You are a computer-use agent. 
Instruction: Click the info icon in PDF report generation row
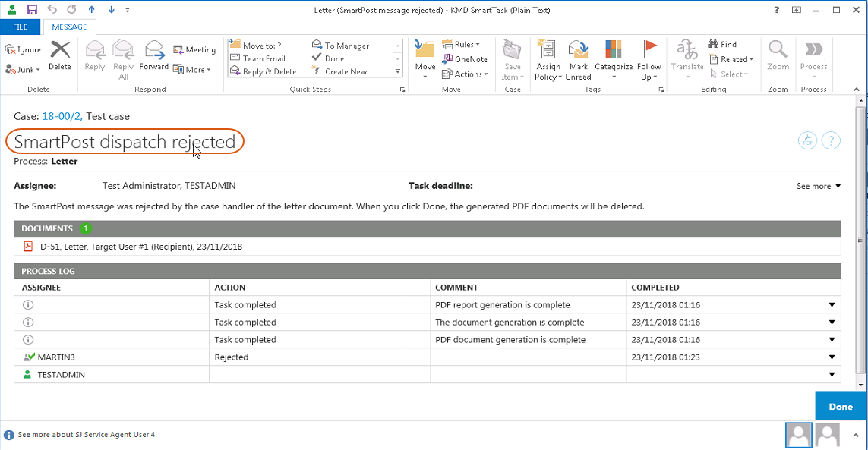click(x=28, y=304)
